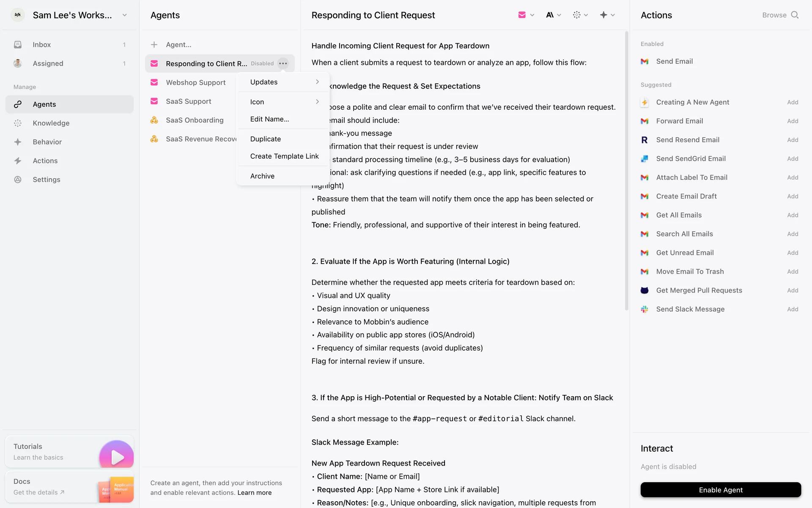Open the Knowledge section in sidebar
The image size is (812, 508).
(51, 123)
